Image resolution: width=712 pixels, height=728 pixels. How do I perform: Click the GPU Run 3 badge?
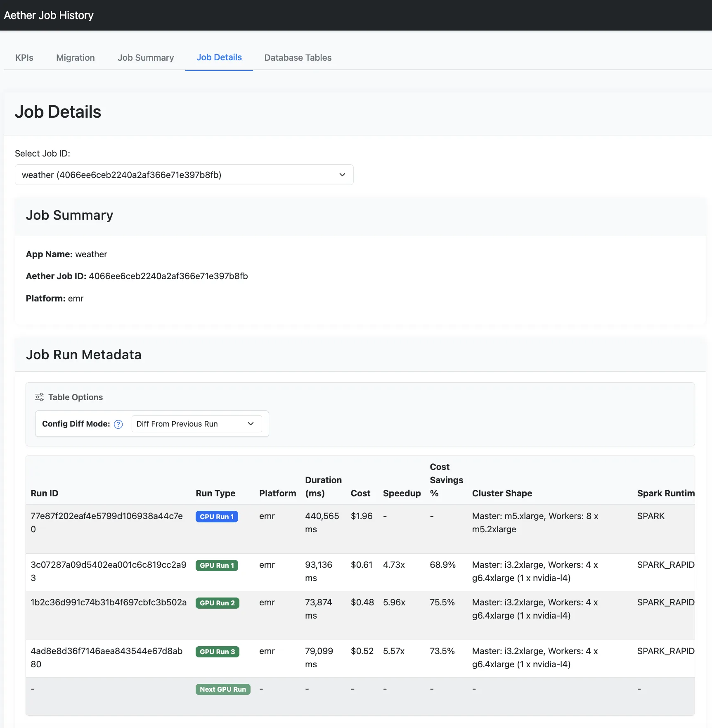[x=217, y=652]
